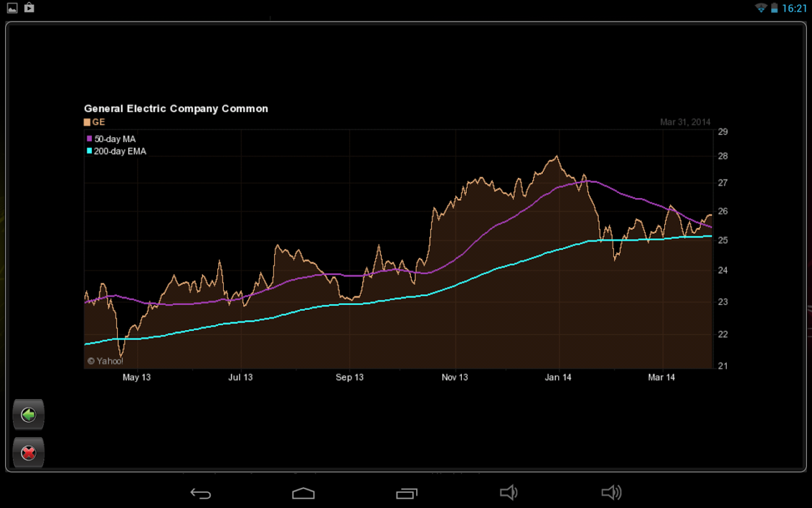Click the 'Mar 31, 2014' date label
The height and width of the screenshot is (508, 812).
pos(685,122)
